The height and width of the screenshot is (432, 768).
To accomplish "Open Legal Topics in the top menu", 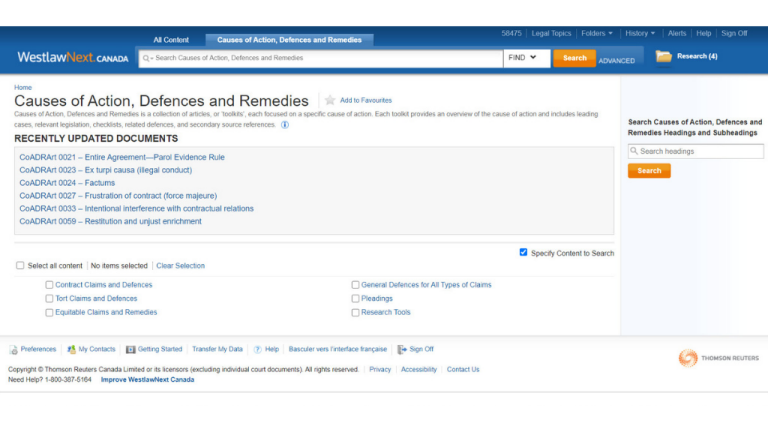I will click(x=551, y=33).
